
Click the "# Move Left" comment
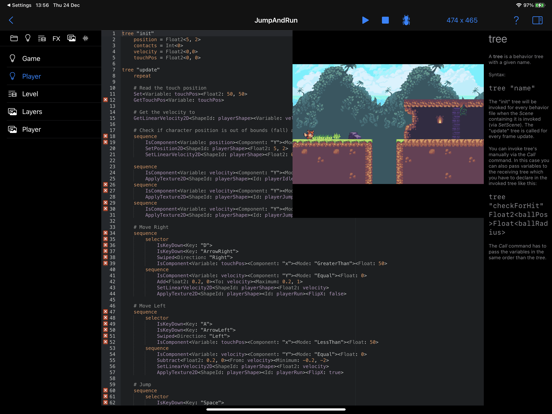coord(150,306)
